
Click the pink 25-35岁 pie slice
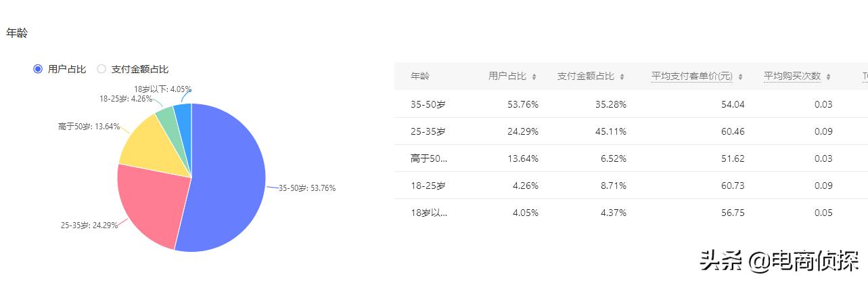click(149, 203)
